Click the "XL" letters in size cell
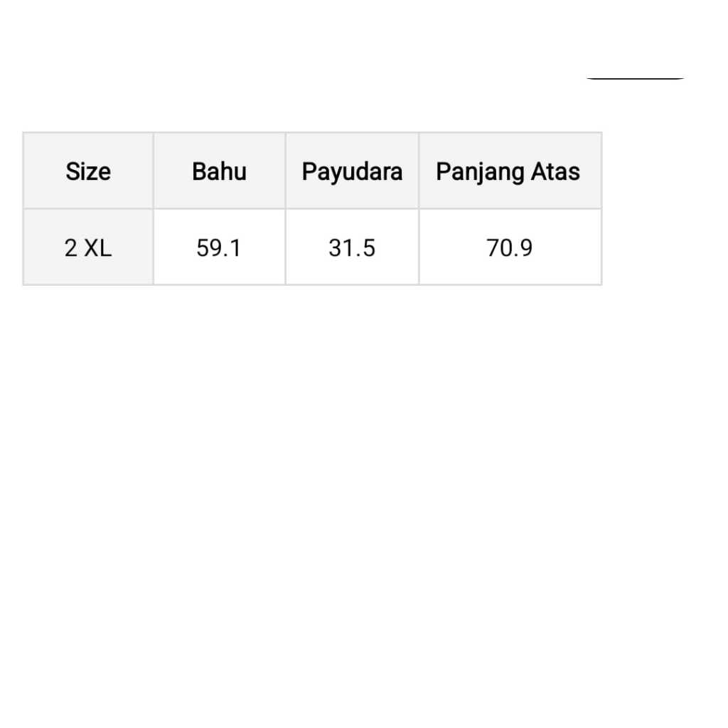Image resolution: width=728 pixels, height=728 pixels. click(97, 247)
